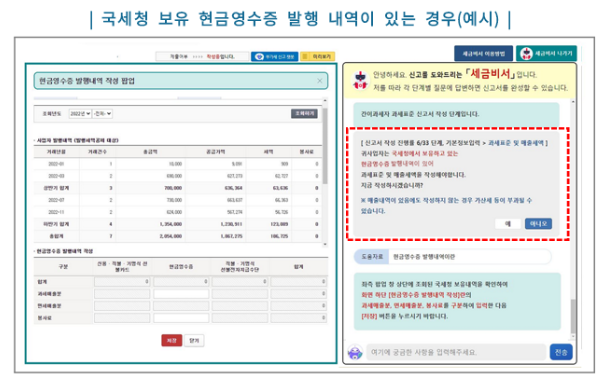
Task: Open the 현금영수증 발행내역이란 help link
Action: tap(424, 256)
